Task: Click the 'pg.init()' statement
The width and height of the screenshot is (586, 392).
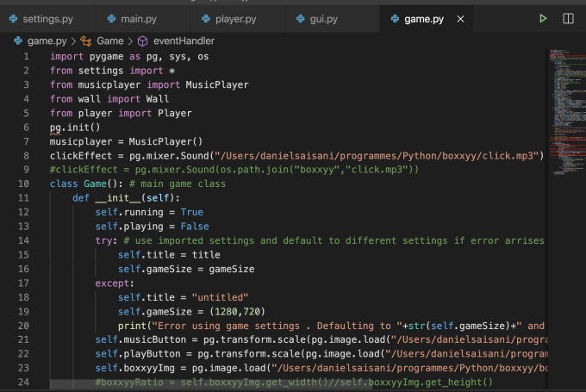Action: 75,128
